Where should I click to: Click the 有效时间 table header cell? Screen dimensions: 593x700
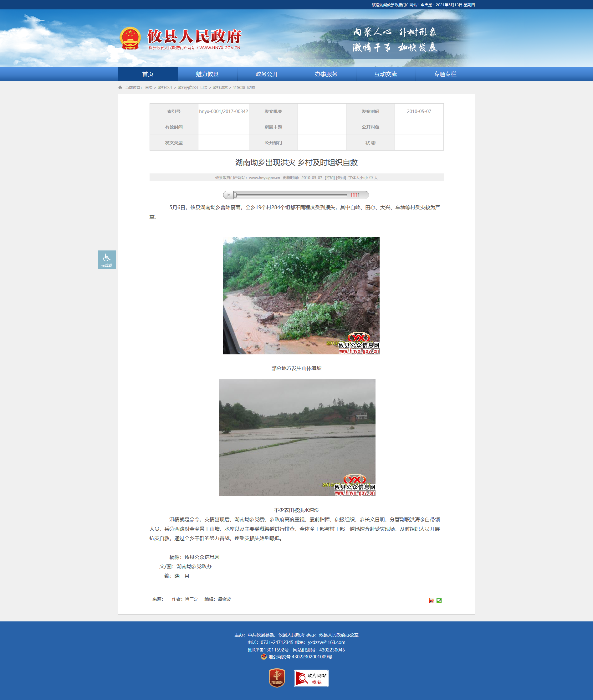point(174,127)
